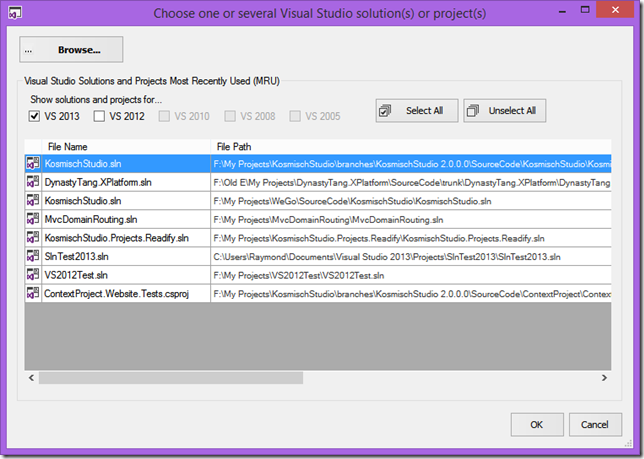Confirm selection with the OK button

coord(537,425)
